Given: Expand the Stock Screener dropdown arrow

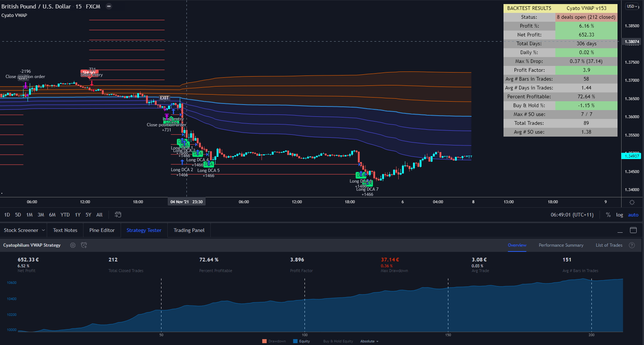Looking at the screenshot, I should 43,230.
